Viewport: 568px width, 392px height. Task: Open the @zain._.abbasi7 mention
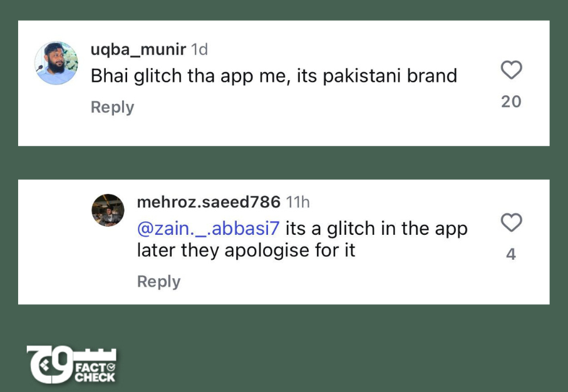pos(209,229)
